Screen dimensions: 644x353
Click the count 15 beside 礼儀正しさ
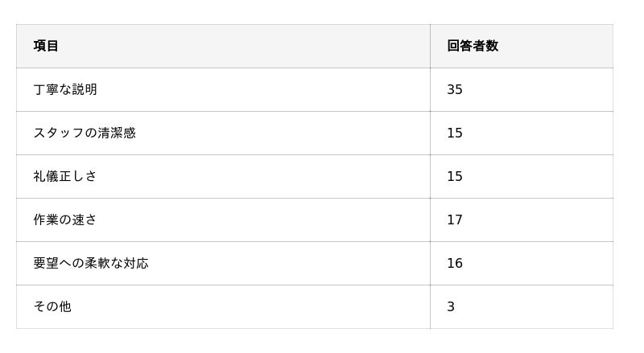pyautogui.click(x=455, y=176)
